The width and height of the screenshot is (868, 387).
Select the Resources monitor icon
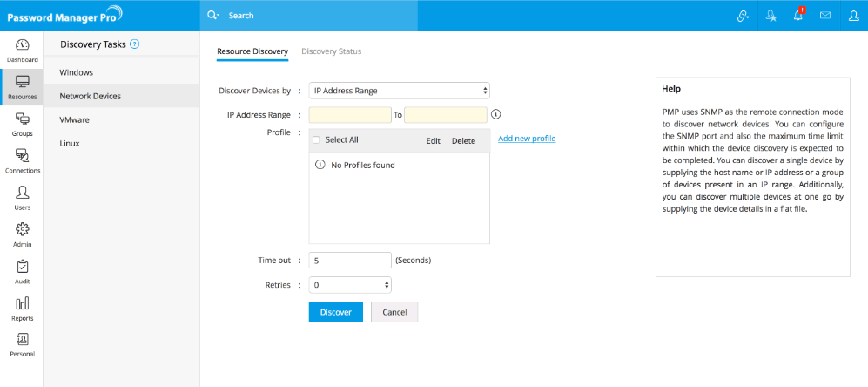[x=22, y=82]
